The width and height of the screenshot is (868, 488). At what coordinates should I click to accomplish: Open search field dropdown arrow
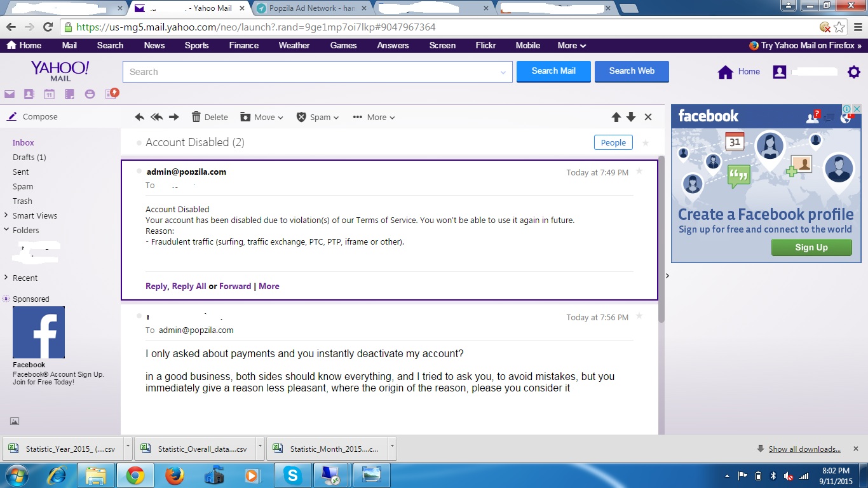click(505, 72)
